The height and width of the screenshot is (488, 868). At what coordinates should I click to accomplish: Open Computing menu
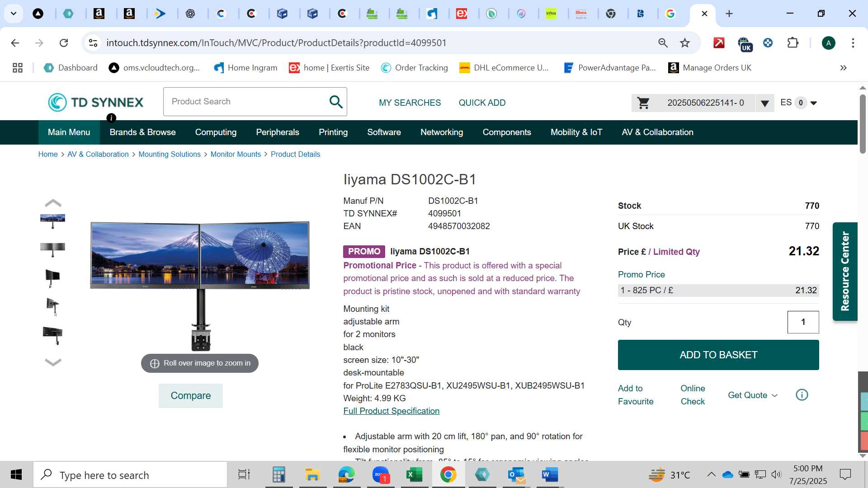pos(216,132)
